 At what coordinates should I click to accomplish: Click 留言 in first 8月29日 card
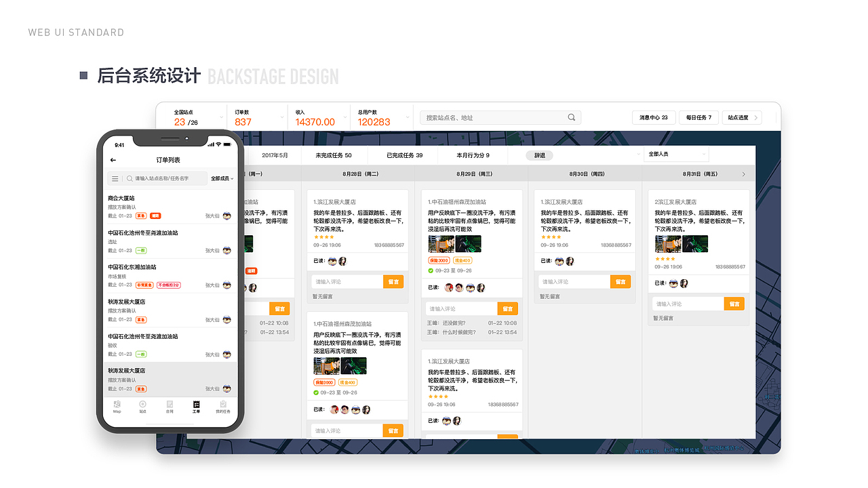tap(508, 308)
